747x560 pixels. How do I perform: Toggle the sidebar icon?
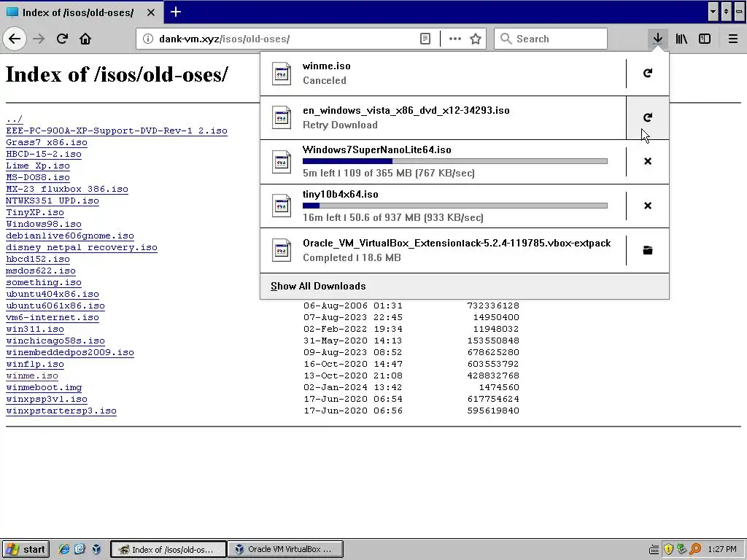(705, 39)
